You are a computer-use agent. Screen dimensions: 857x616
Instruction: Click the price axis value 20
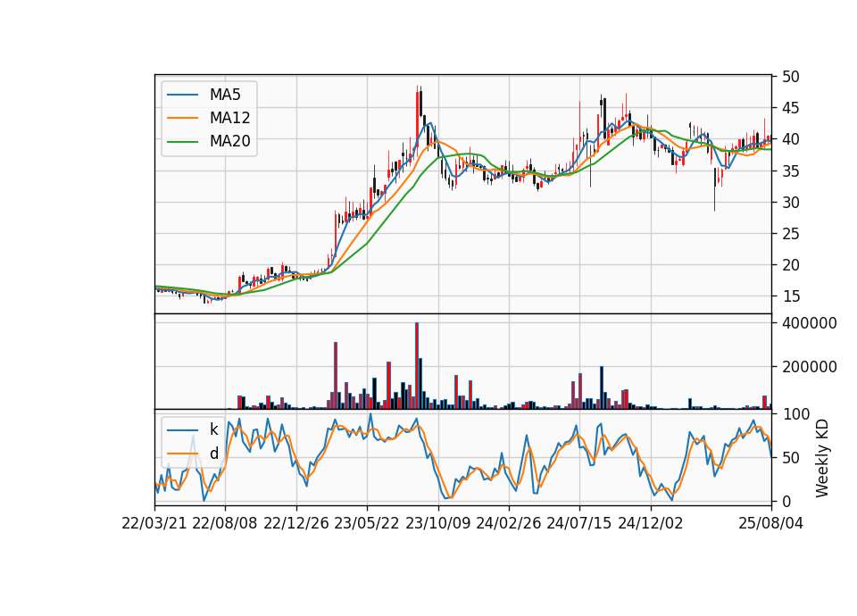click(791, 265)
